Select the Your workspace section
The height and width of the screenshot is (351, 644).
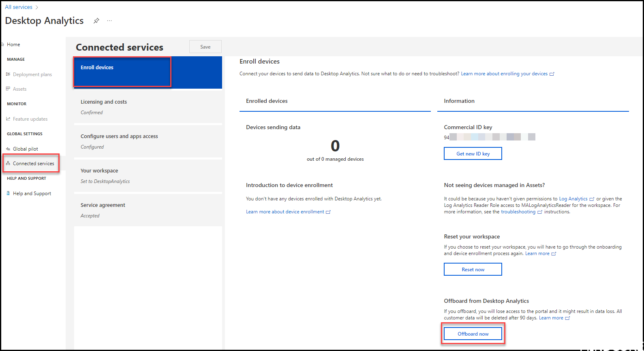click(148, 176)
